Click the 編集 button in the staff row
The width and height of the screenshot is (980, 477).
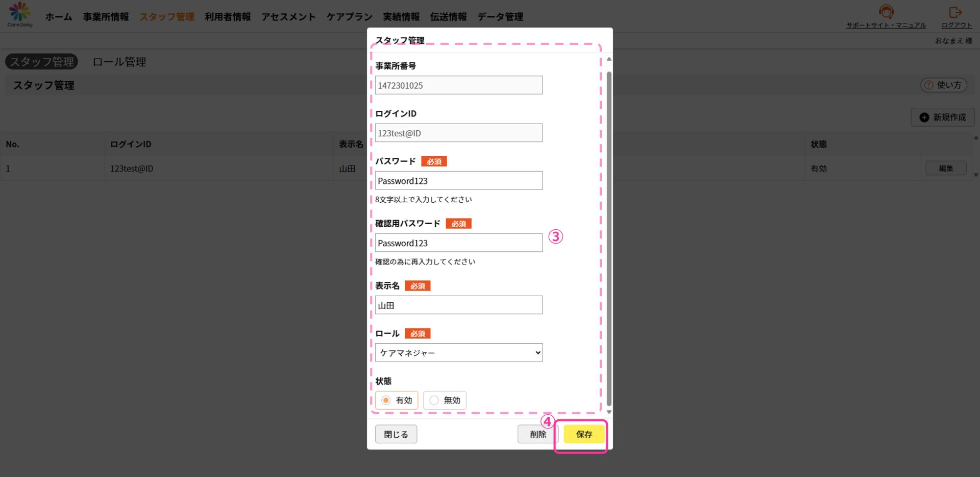[x=945, y=169]
